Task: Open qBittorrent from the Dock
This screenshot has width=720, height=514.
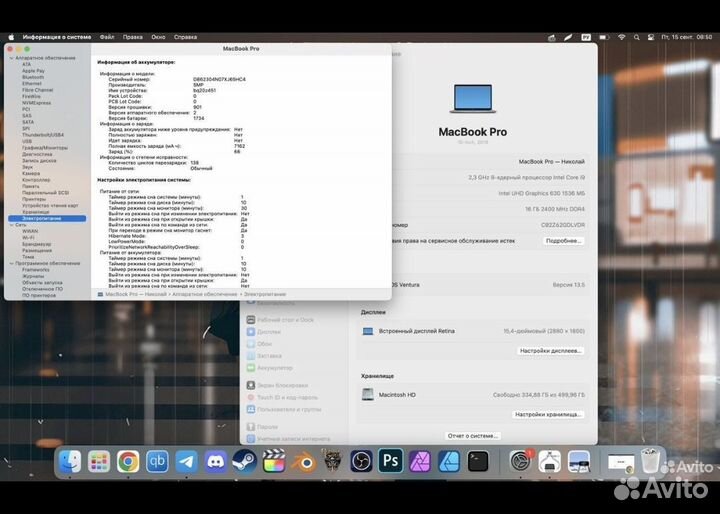Action: pos(157,461)
